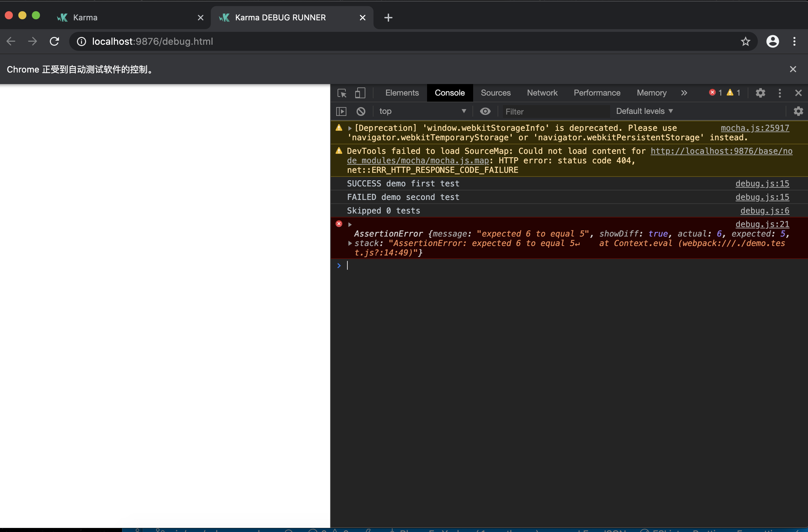Screen dimensions: 808x532
Task: Show the console sidebar
Action: [x=341, y=111]
